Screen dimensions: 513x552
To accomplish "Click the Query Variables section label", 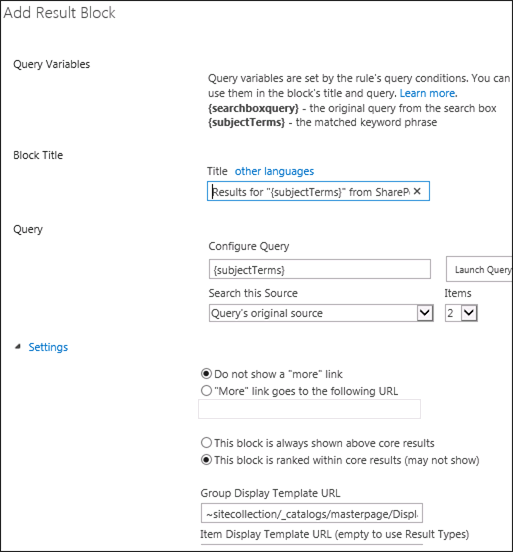I will [x=51, y=64].
